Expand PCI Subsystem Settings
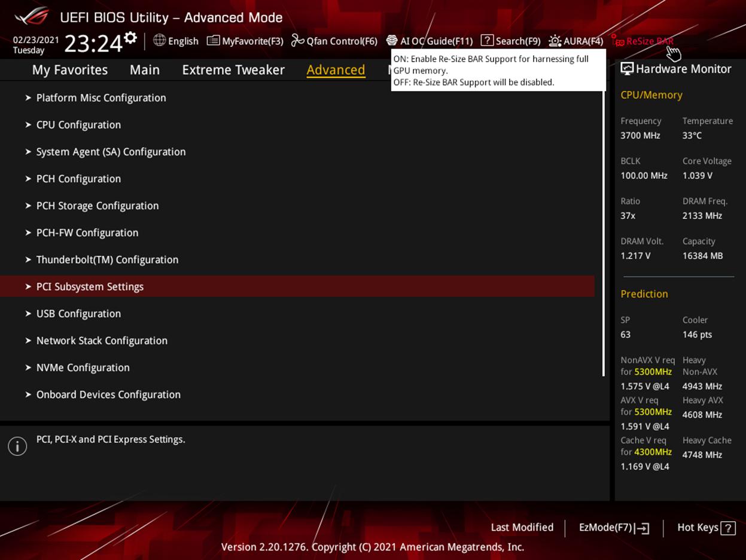The height and width of the screenshot is (560, 746). click(90, 287)
